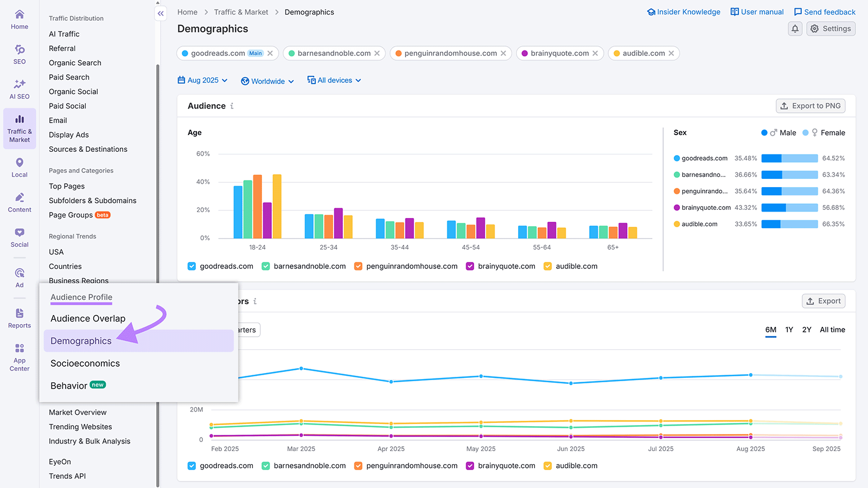
Task: Remove the barnesandnoble.com domain chip
Action: tap(378, 53)
